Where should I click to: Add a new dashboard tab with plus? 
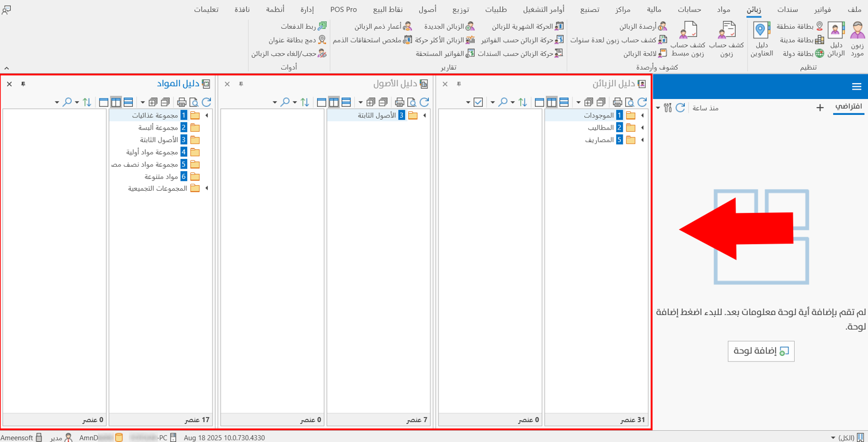pos(820,107)
